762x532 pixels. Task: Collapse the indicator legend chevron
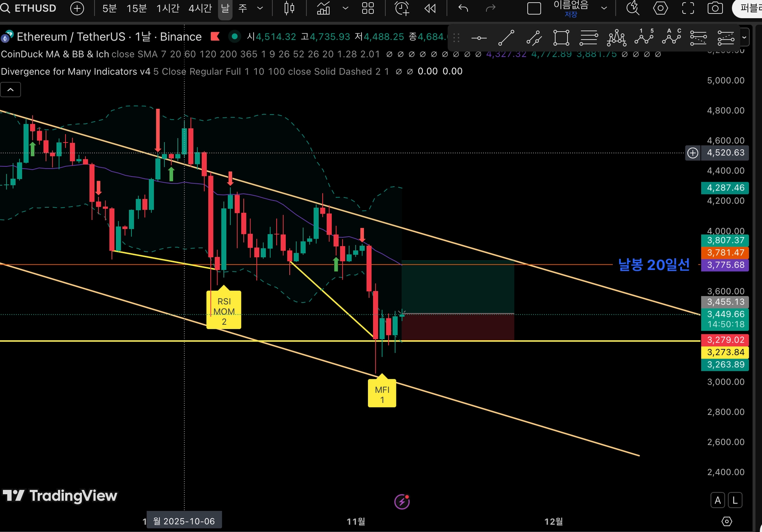[11, 90]
